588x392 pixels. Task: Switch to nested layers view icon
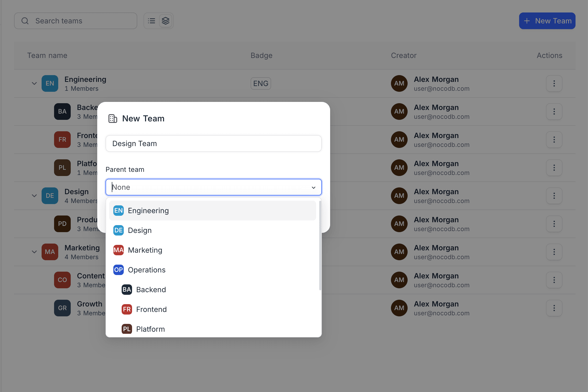tap(166, 21)
